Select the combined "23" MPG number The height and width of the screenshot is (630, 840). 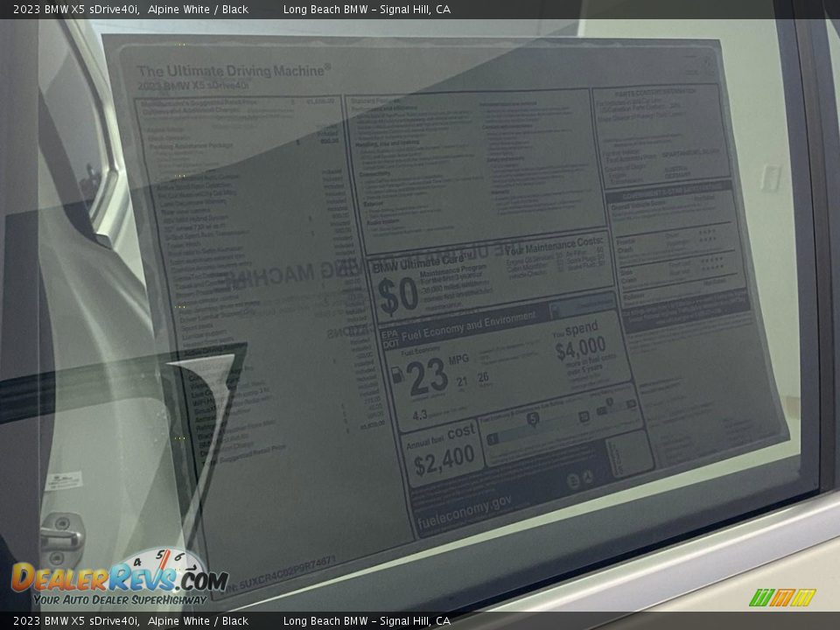point(427,376)
